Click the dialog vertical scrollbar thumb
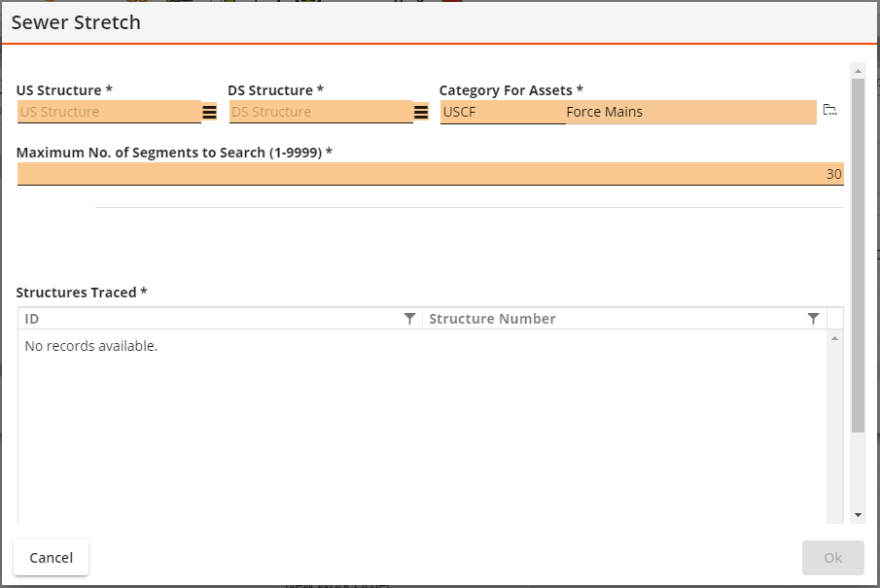880x588 pixels. tap(858, 256)
